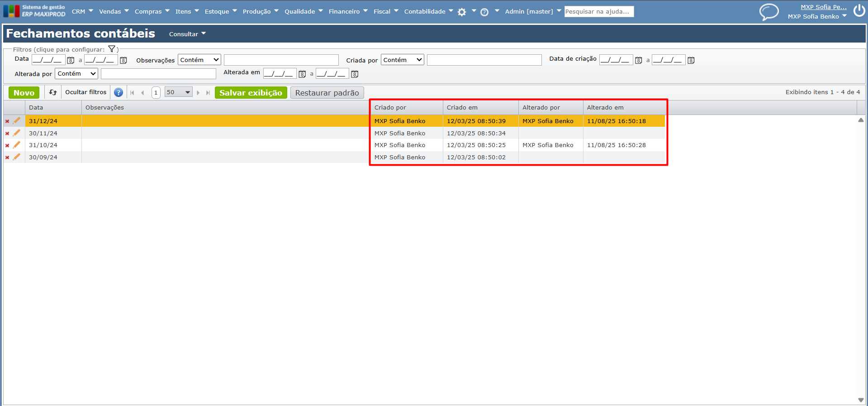
Task: Click Salvar exibição button
Action: pyautogui.click(x=251, y=92)
